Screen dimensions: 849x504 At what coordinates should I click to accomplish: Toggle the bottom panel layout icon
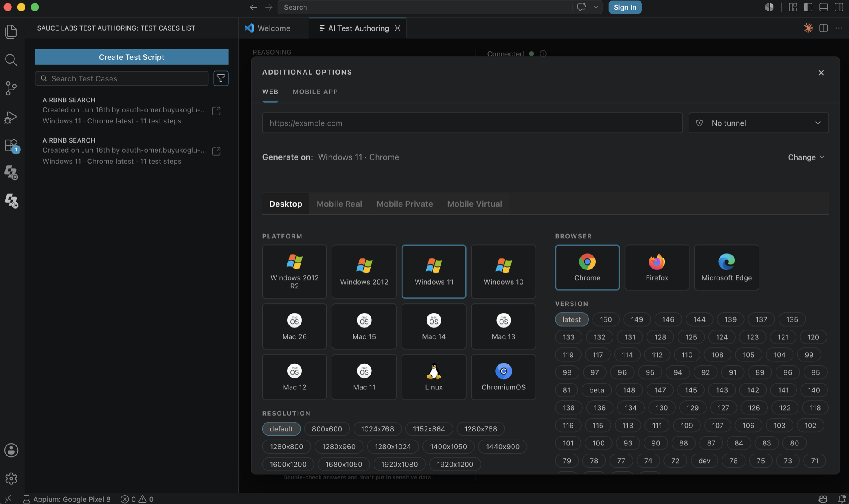[824, 7]
